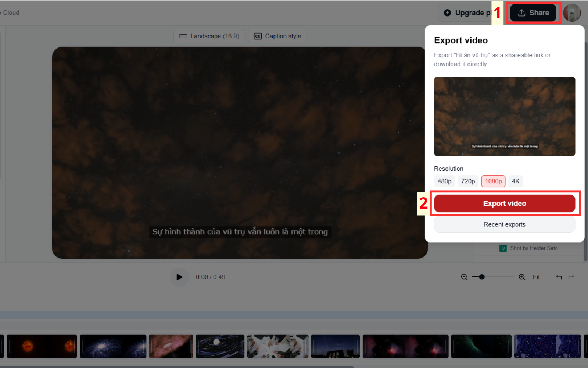Viewport: 588px width, 368px height.
Task: Select 1080p resolution option
Action: (x=493, y=181)
